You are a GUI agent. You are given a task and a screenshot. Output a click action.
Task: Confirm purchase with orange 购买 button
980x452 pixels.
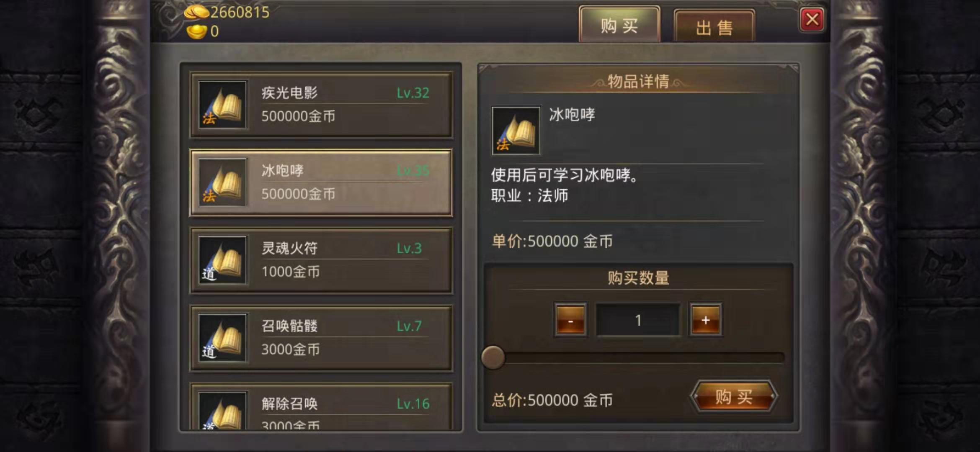tap(734, 396)
